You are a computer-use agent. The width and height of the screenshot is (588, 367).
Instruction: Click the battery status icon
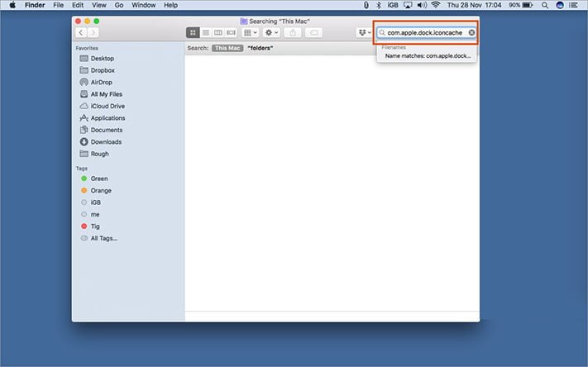(x=528, y=5)
